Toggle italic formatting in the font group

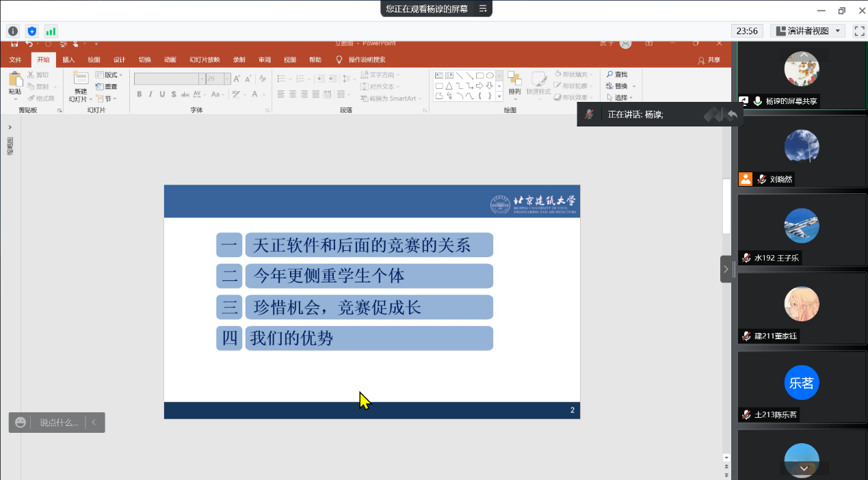click(x=150, y=94)
